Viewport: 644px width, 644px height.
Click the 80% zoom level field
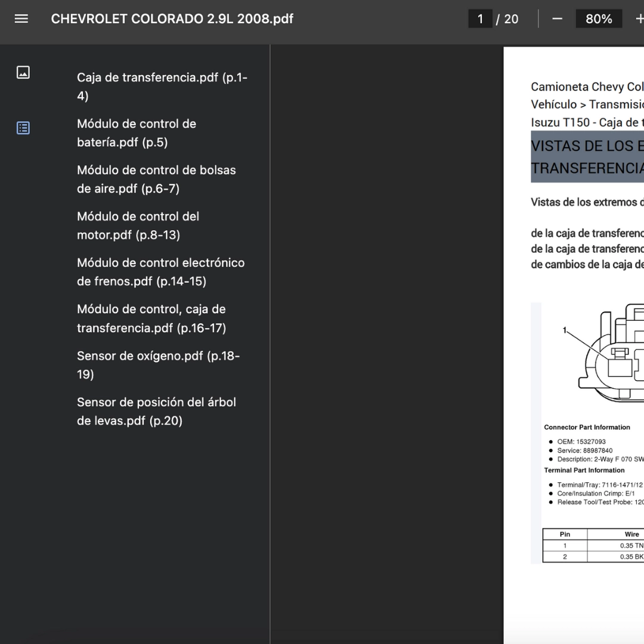(x=599, y=19)
